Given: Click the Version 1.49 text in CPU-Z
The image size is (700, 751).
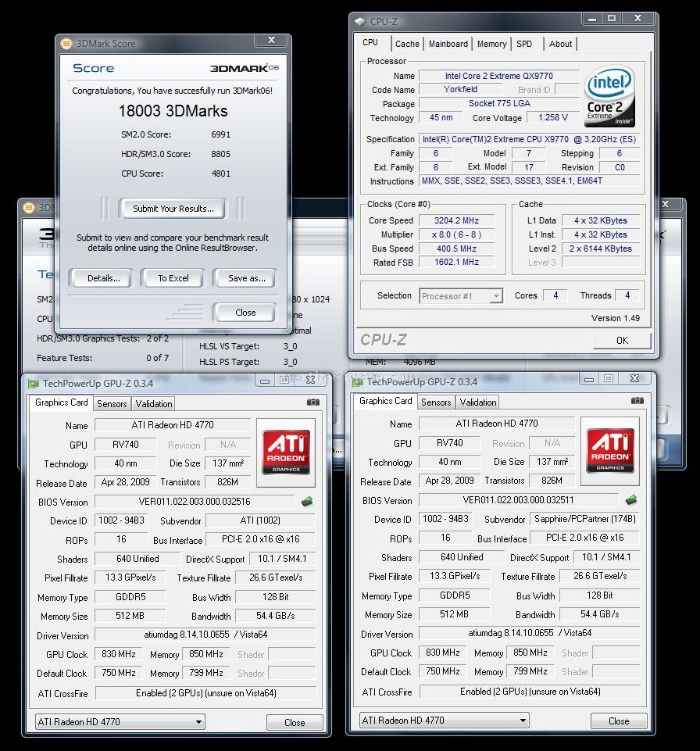Looking at the screenshot, I should point(616,318).
